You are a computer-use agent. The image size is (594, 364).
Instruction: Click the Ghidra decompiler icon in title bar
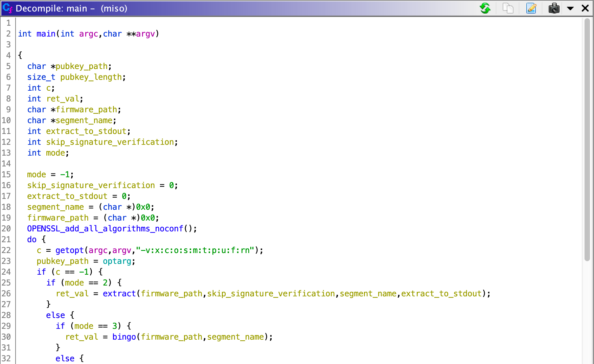(7, 8)
